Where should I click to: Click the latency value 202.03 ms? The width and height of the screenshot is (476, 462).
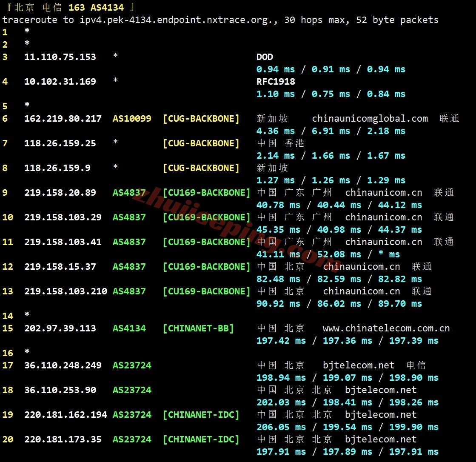tap(281, 402)
